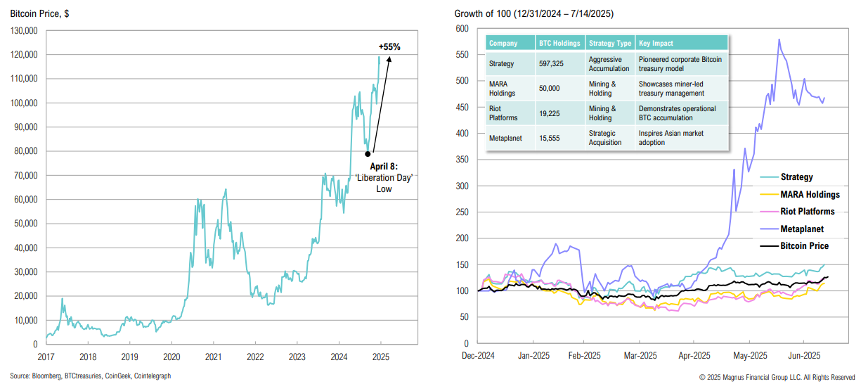Viewport: 868px width, 384px height.
Task: Click the black dot at Liberation Day low
Action: [368, 153]
